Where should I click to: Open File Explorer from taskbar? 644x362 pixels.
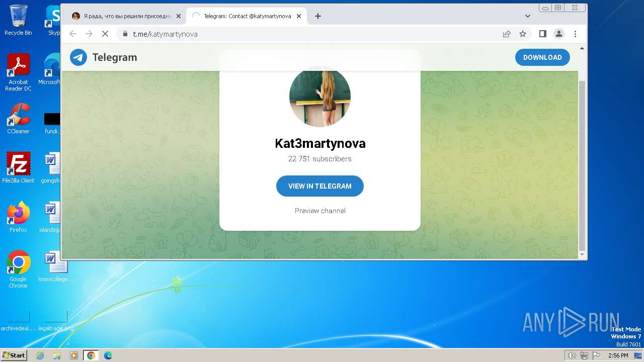click(57, 355)
